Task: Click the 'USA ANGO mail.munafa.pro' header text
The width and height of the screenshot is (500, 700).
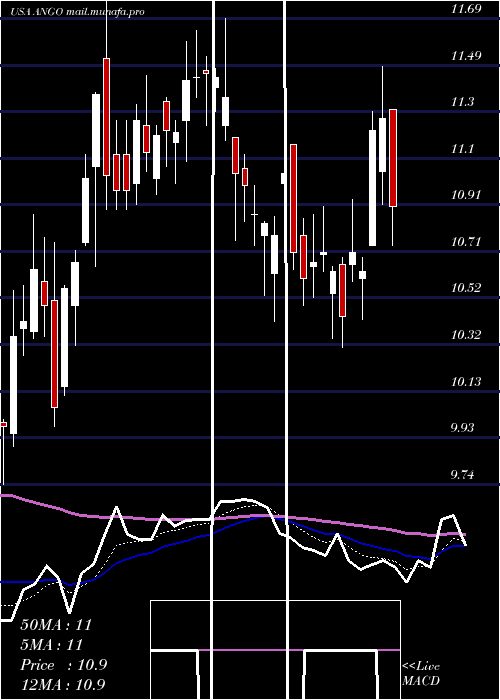Action: coord(77,12)
